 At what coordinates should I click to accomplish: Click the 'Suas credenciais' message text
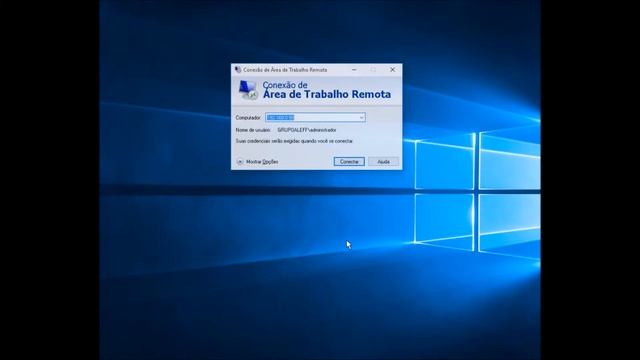[294, 141]
